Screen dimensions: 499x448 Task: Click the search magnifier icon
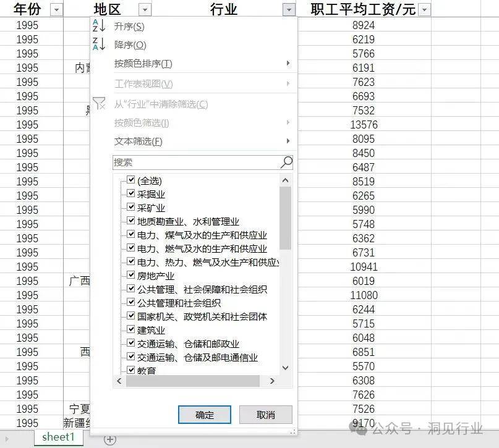click(x=286, y=162)
